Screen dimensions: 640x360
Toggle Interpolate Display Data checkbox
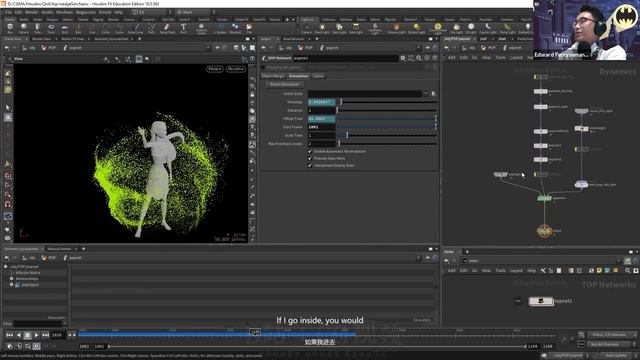pyautogui.click(x=310, y=165)
